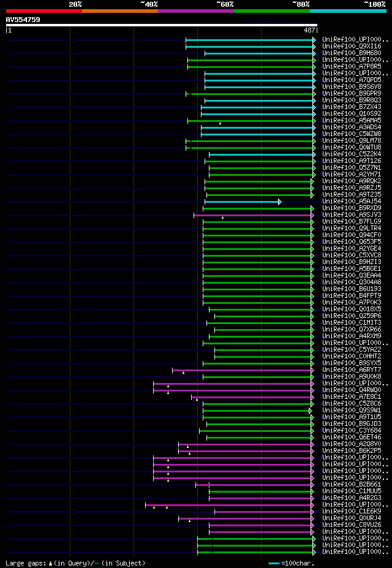
Task: Click the orange ~40% identity legend segment
Action: (x=120, y=11)
